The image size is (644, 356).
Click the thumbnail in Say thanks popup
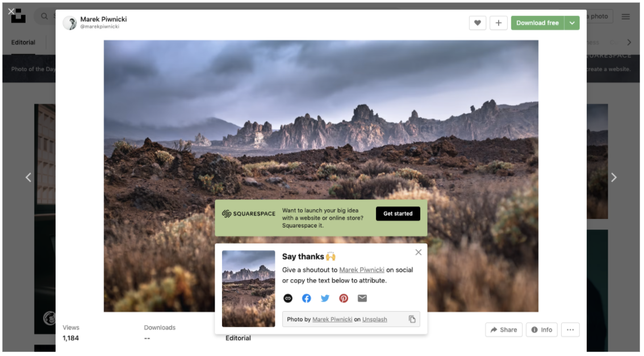(x=249, y=288)
